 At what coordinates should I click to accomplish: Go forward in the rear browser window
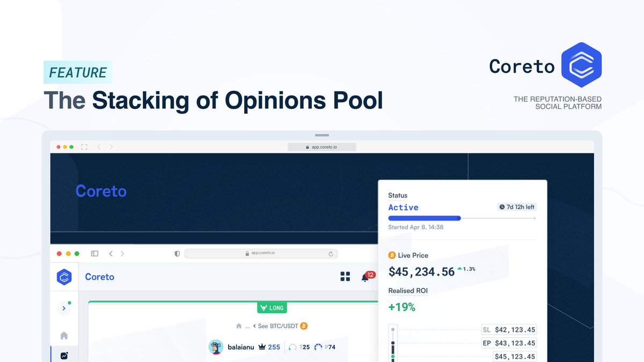click(x=111, y=147)
